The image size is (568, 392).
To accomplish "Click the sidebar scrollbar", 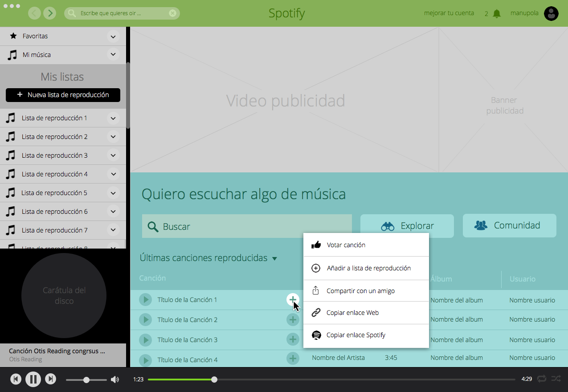I will point(128,96).
